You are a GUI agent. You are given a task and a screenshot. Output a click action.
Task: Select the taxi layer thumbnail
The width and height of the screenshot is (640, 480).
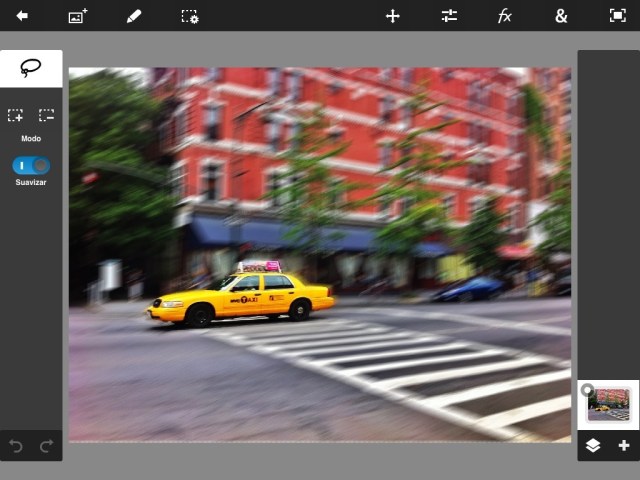click(609, 405)
